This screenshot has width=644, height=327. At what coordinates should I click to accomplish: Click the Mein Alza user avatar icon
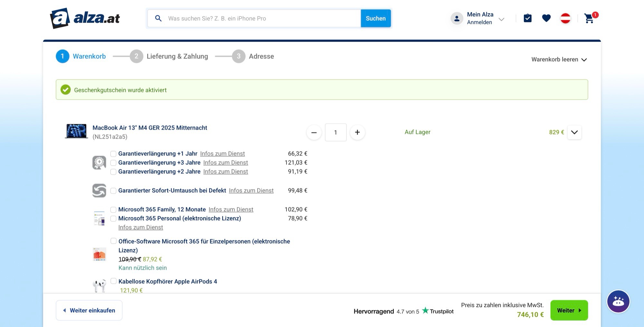457,18
